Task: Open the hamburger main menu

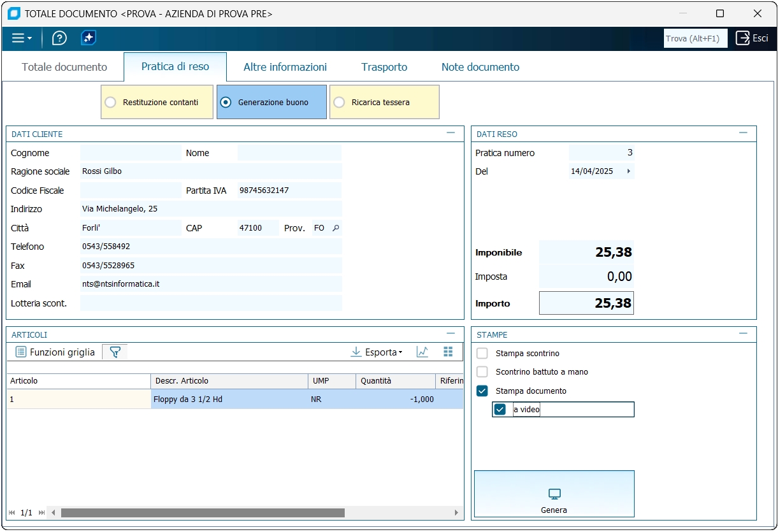Action: 21,38
